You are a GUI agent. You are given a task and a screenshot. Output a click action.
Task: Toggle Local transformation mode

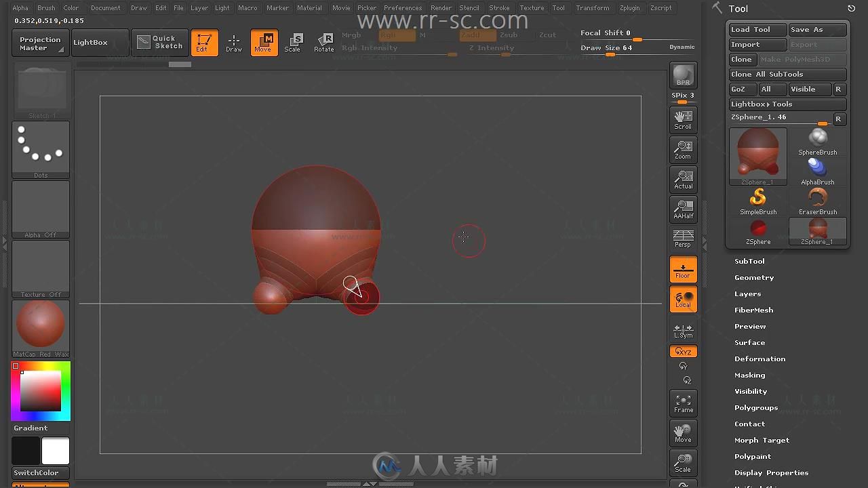click(683, 299)
